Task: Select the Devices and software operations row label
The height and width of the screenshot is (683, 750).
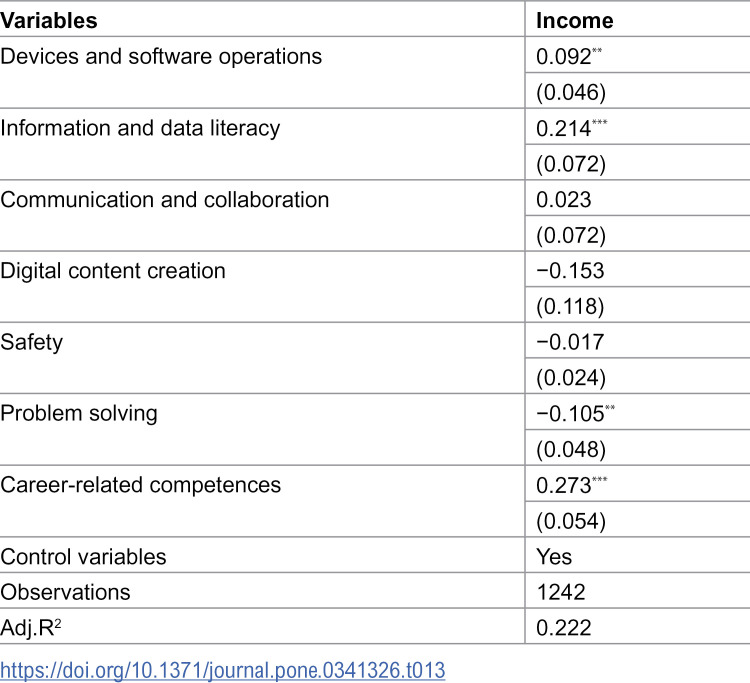Action: coord(161,56)
